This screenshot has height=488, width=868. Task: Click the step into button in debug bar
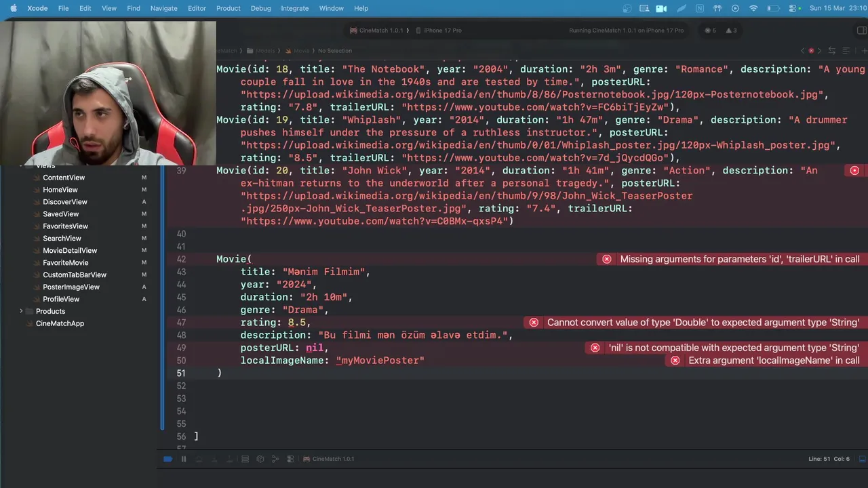coord(214,459)
